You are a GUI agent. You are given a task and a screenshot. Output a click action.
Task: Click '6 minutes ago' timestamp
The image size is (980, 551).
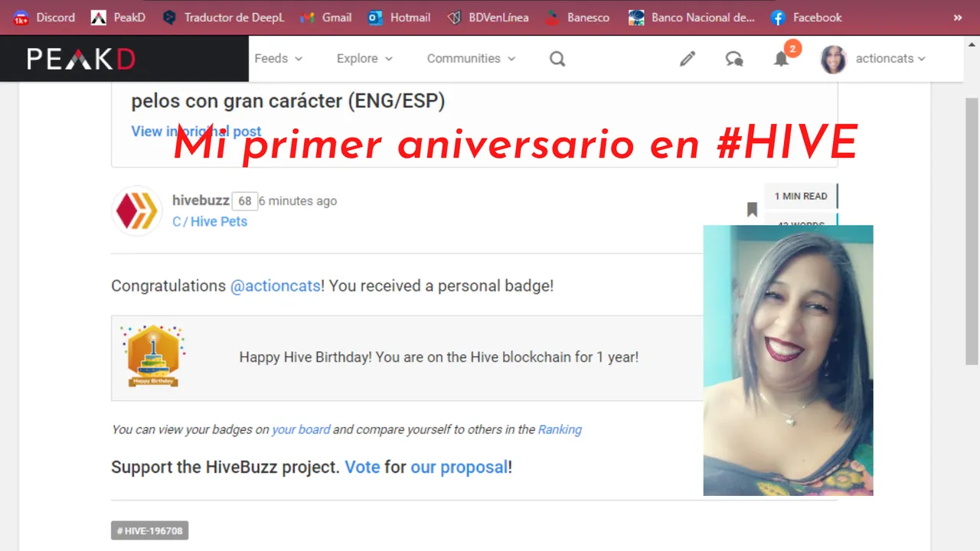[298, 201]
